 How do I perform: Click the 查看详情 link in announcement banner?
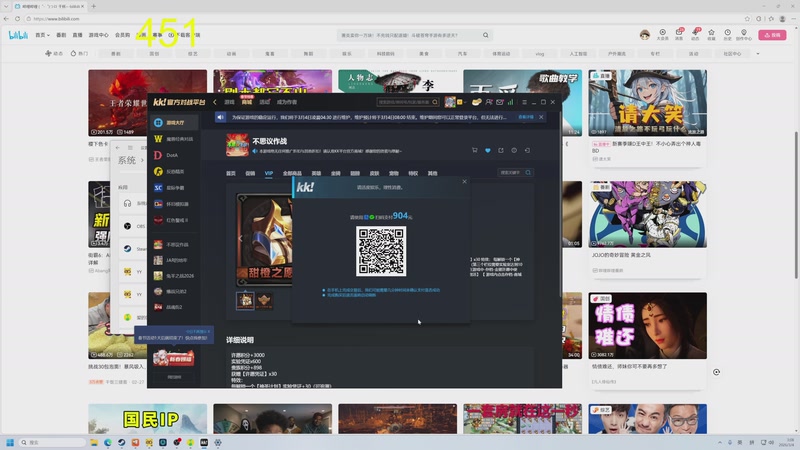(526, 117)
